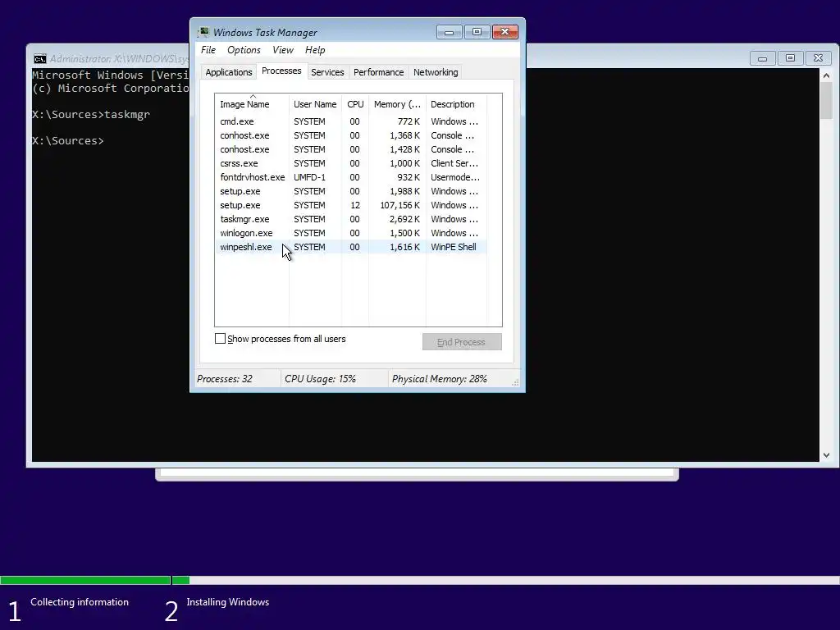Select the cmd.exe process row

(x=351, y=121)
